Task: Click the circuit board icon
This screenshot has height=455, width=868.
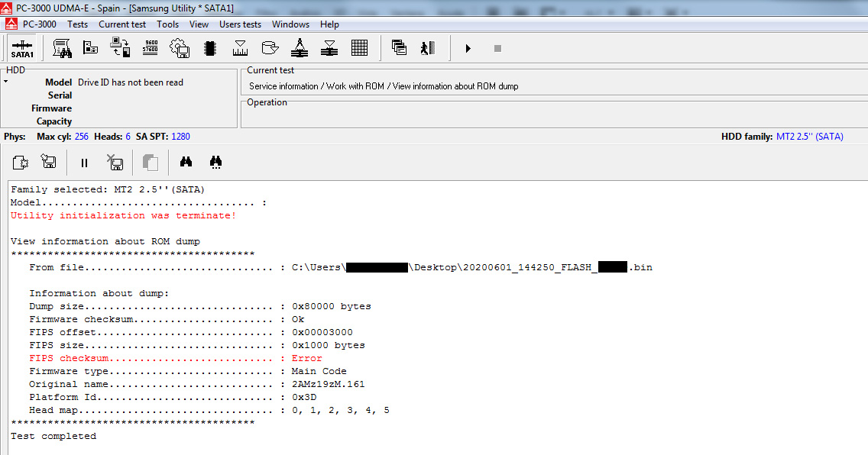Action: tap(91, 48)
